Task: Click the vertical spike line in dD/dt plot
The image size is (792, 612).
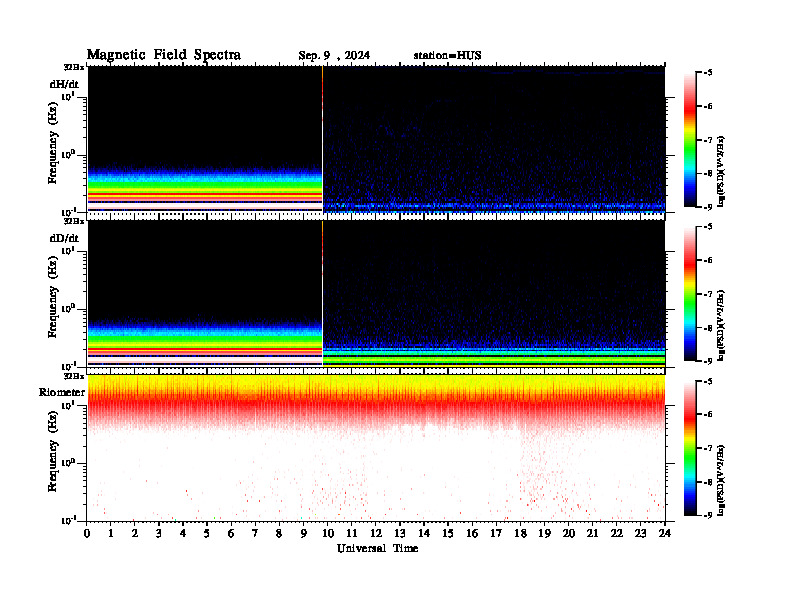Action: [322, 293]
